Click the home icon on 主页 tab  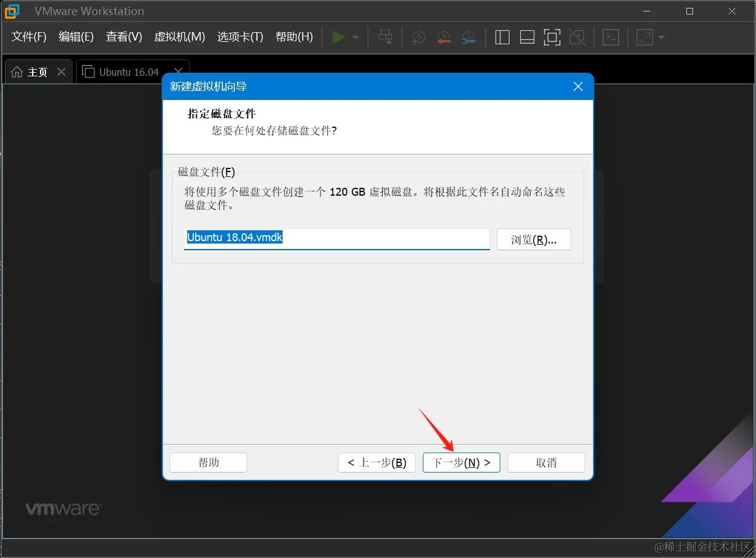(18, 71)
